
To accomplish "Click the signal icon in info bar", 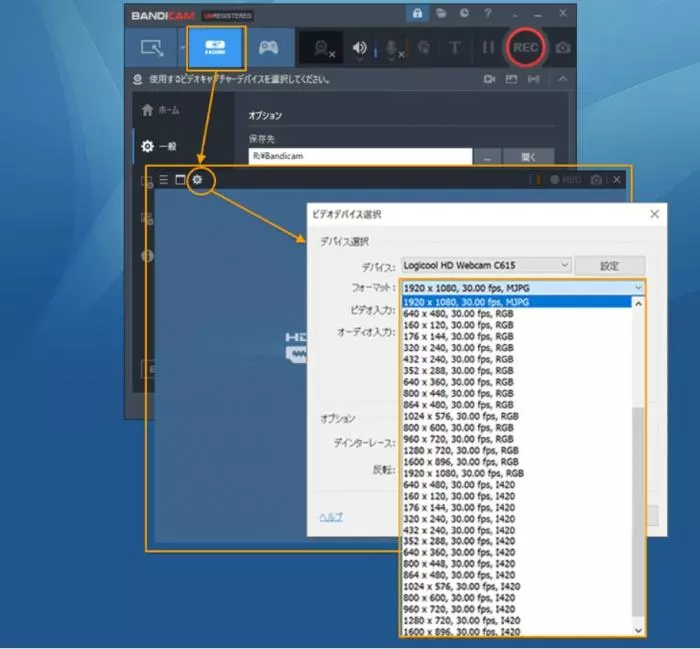I will (533, 79).
